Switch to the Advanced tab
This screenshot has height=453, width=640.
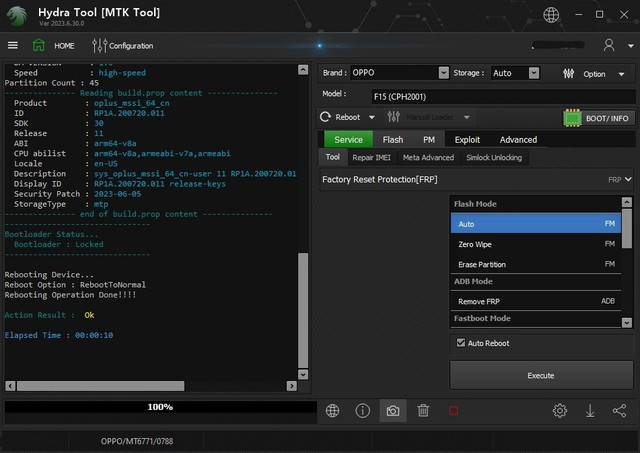pyautogui.click(x=518, y=140)
